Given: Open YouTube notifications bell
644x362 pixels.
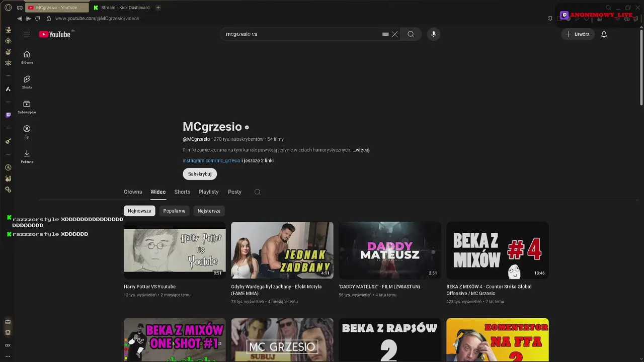Looking at the screenshot, I should pyautogui.click(x=604, y=34).
